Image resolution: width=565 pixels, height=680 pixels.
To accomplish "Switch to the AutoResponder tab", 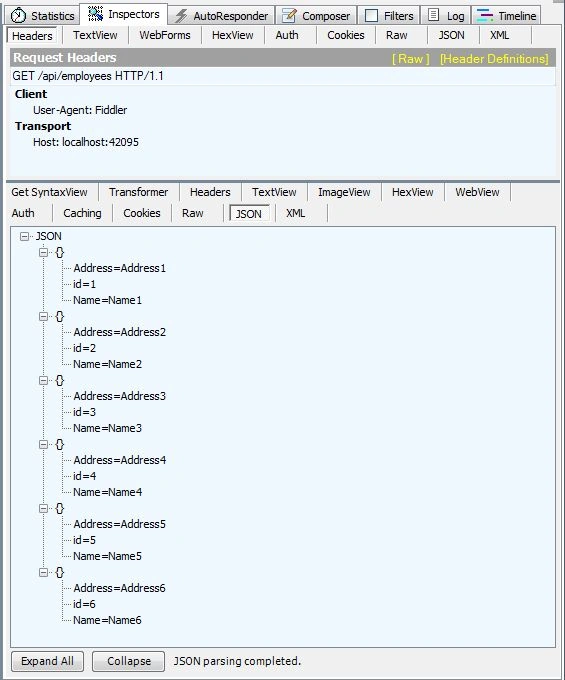I will pos(221,16).
